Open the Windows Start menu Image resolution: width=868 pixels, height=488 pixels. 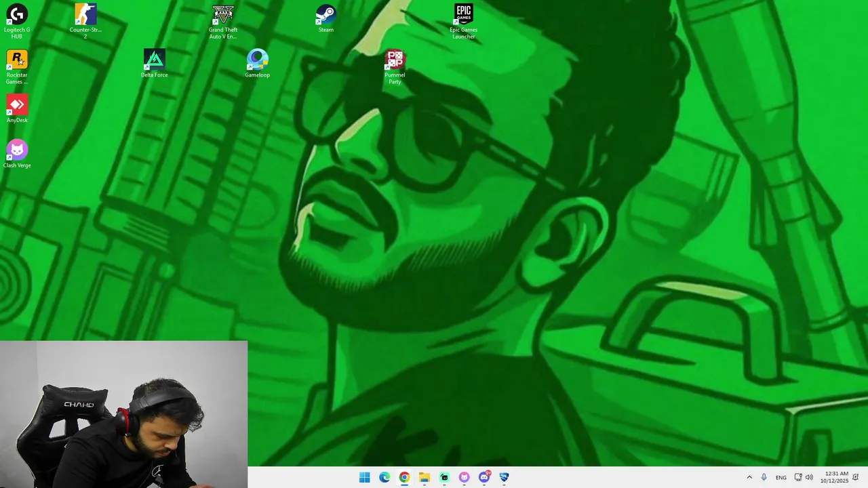coord(365,477)
